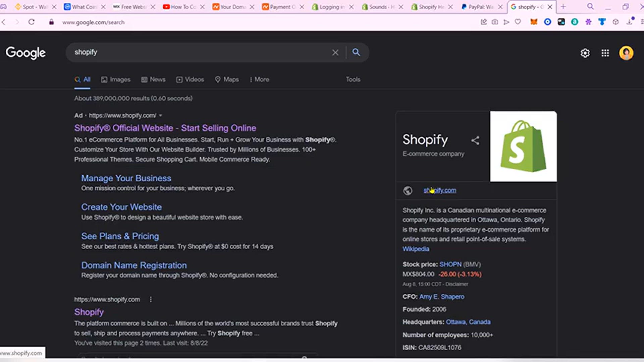Screen dimensions: 644x362
Task: Click the MetaMask fox extension icon
Action: click(534, 22)
